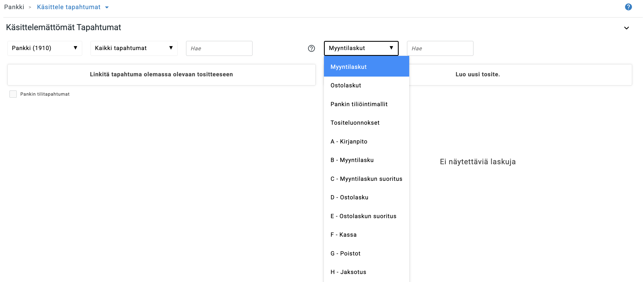Toggle the Pankin tilitapahtumat checkbox

pyautogui.click(x=13, y=94)
